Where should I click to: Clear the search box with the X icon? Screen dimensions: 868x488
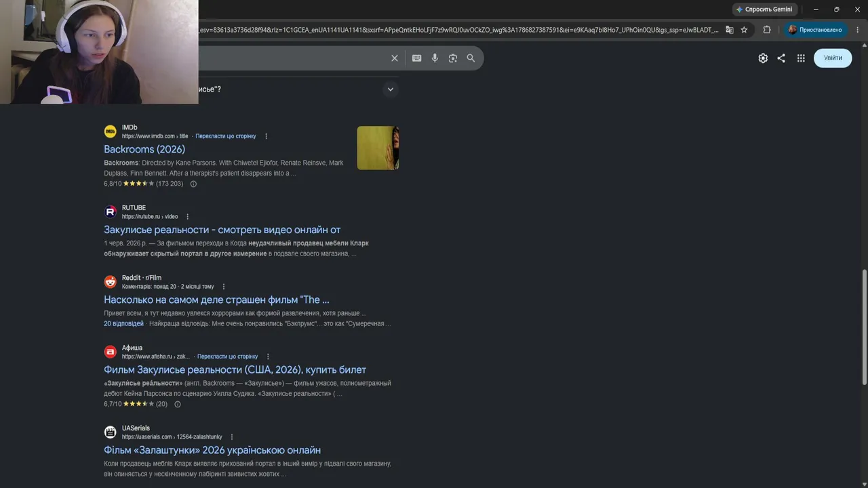(x=395, y=58)
